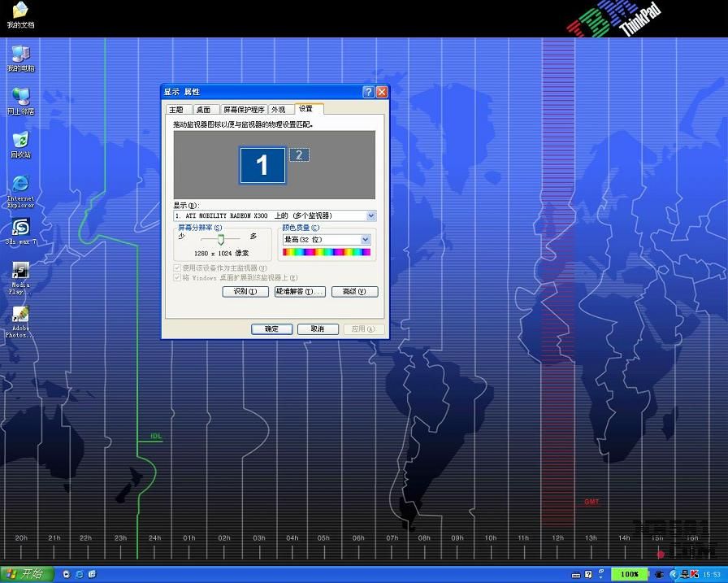Viewport: 728px width, 583px height.
Task: Select monitor 2 in the display preview
Action: [299, 155]
